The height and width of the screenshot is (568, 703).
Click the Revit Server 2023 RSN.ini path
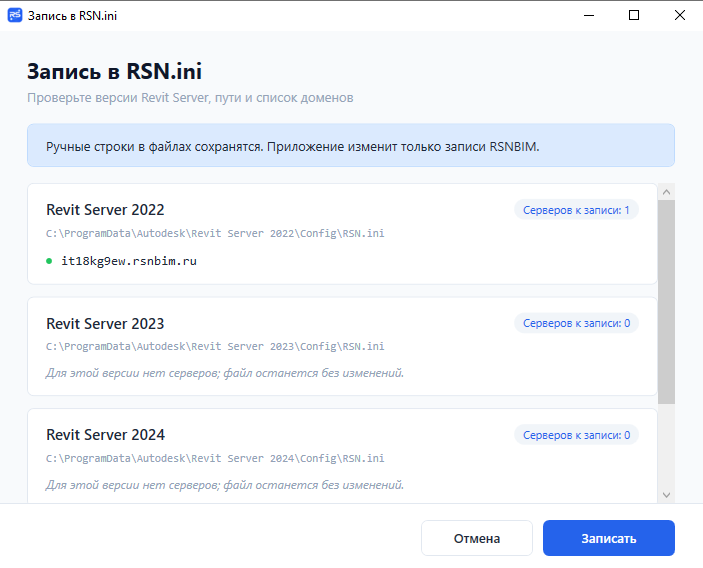tap(215, 347)
